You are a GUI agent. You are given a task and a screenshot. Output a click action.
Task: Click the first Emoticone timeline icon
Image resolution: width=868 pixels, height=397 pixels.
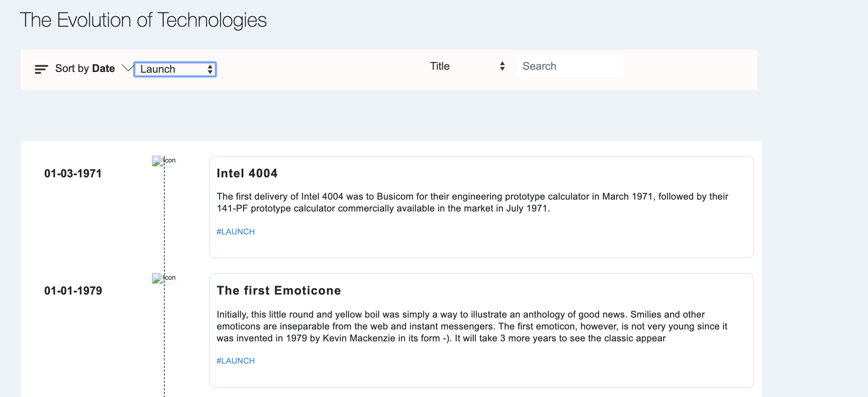(164, 278)
